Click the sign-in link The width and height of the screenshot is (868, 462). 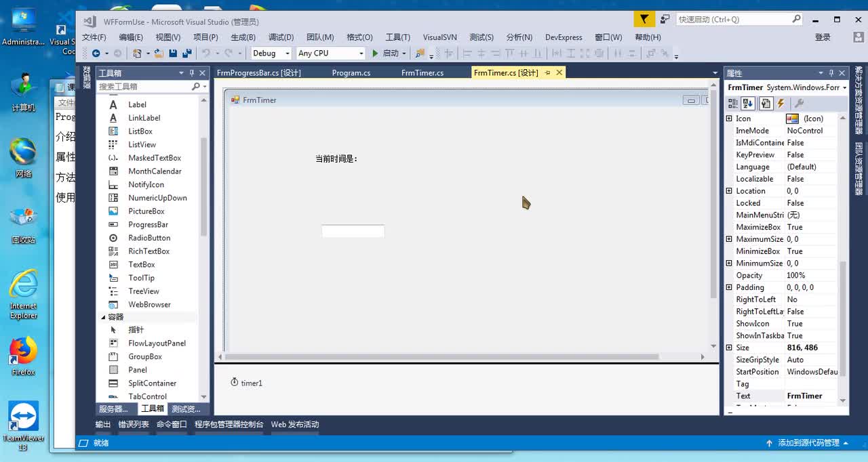(823, 37)
